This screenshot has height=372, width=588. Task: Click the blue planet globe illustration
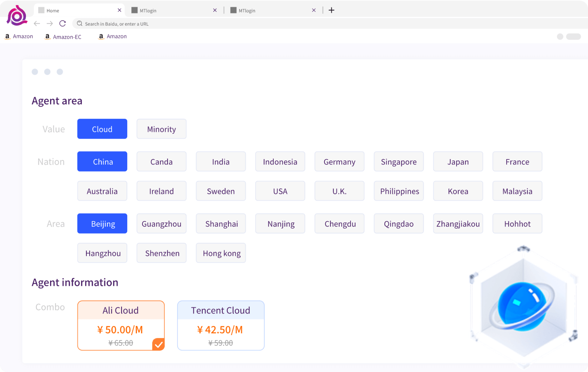523,306
